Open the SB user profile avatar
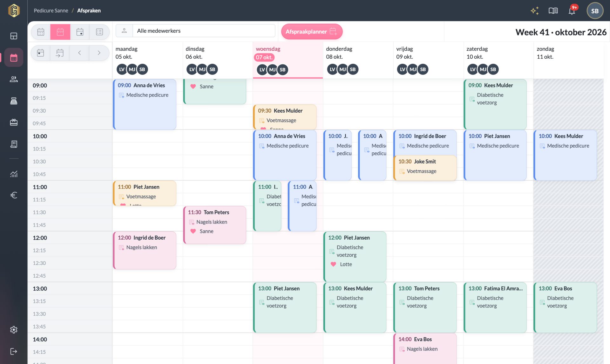The image size is (610, 364). coord(595,11)
